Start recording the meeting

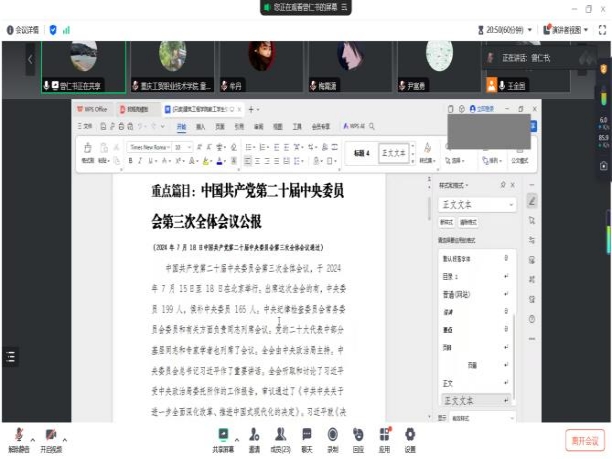point(333,435)
